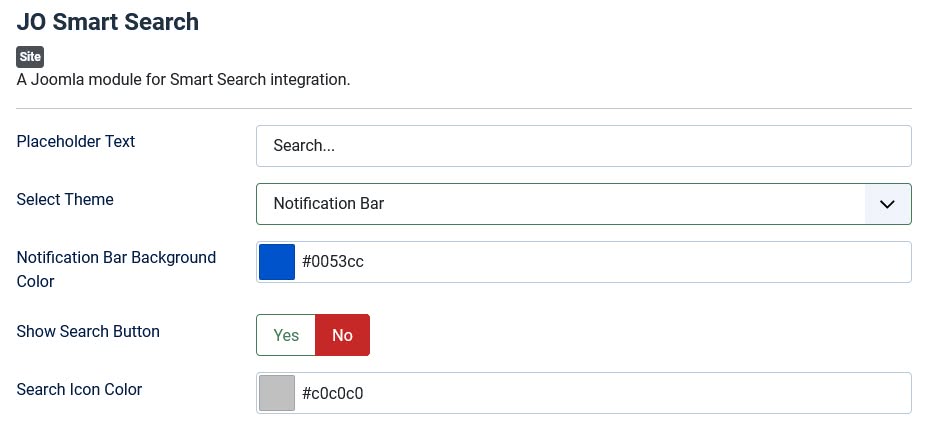Click the #0053cc hex value field
This screenshot has width=930, height=432.
[600, 262]
